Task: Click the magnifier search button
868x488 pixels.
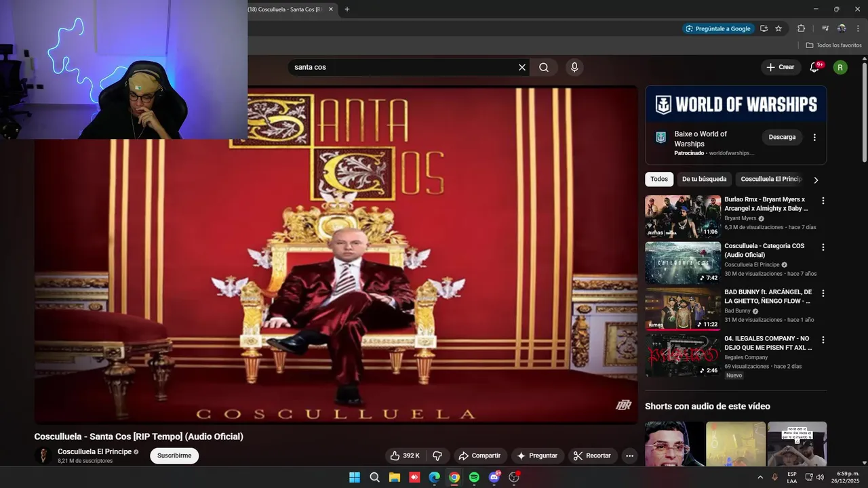Action: [544, 67]
